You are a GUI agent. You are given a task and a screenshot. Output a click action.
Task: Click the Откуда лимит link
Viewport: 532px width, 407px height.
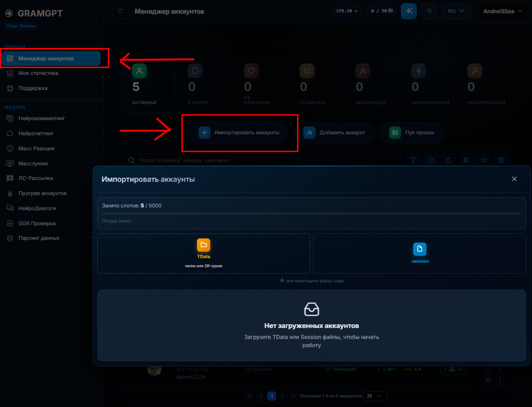tap(117, 221)
